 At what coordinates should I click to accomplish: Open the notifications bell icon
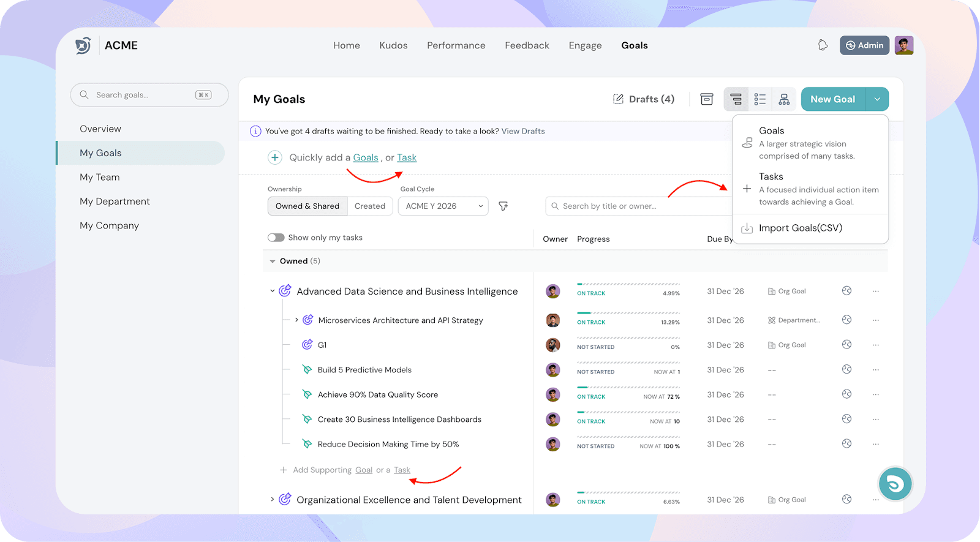pyautogui.click(x=823, y=45)
